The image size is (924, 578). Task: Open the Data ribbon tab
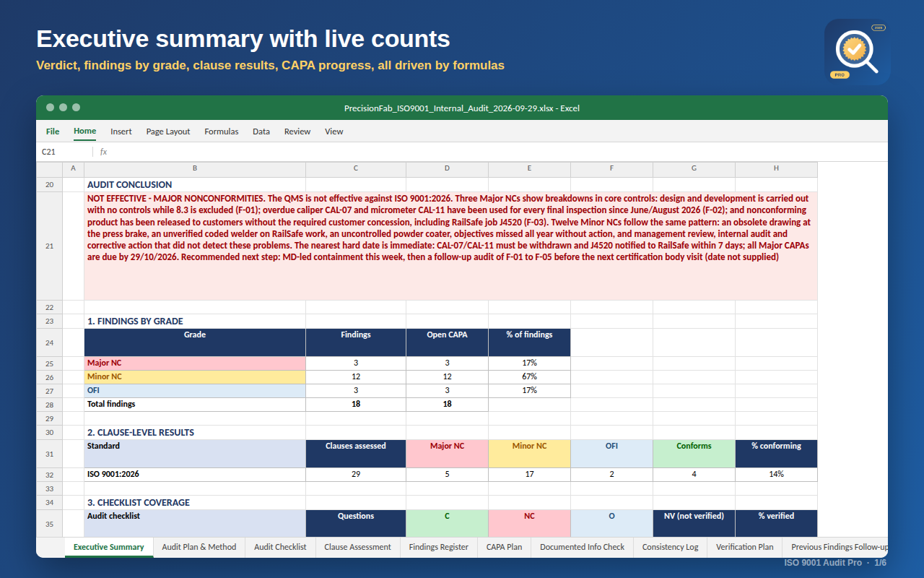(261, 131)
